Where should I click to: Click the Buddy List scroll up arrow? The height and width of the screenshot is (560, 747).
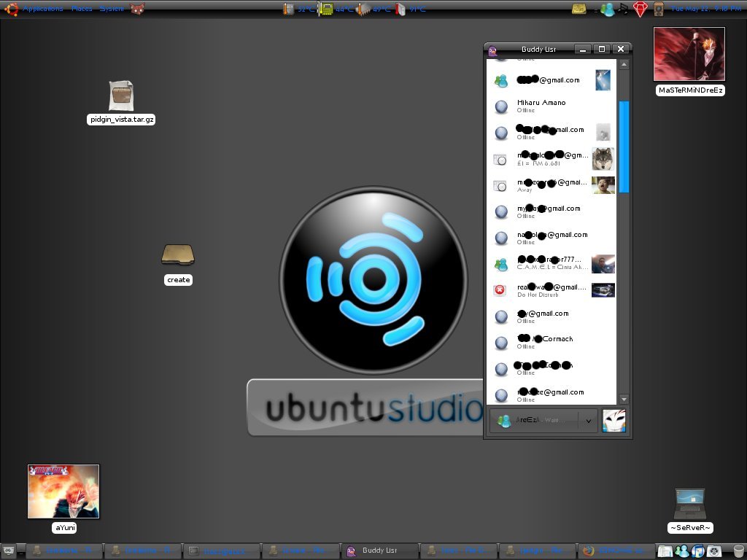pos(624,65)
